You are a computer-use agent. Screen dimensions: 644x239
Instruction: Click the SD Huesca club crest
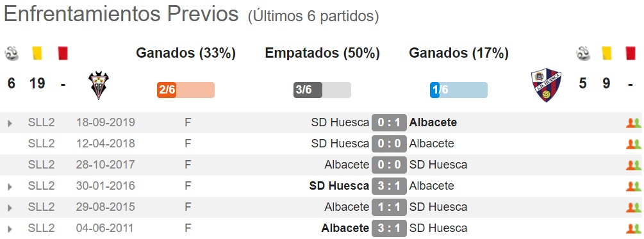(x=546, y=85)
